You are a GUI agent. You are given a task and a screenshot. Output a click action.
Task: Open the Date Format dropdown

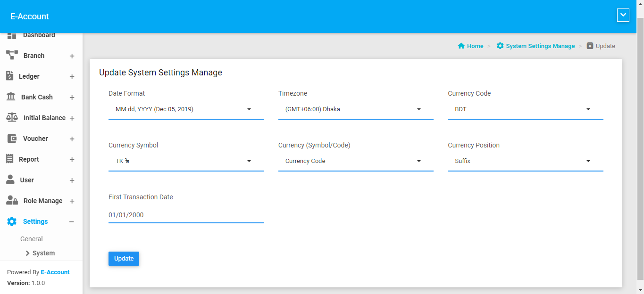point(186,109)
